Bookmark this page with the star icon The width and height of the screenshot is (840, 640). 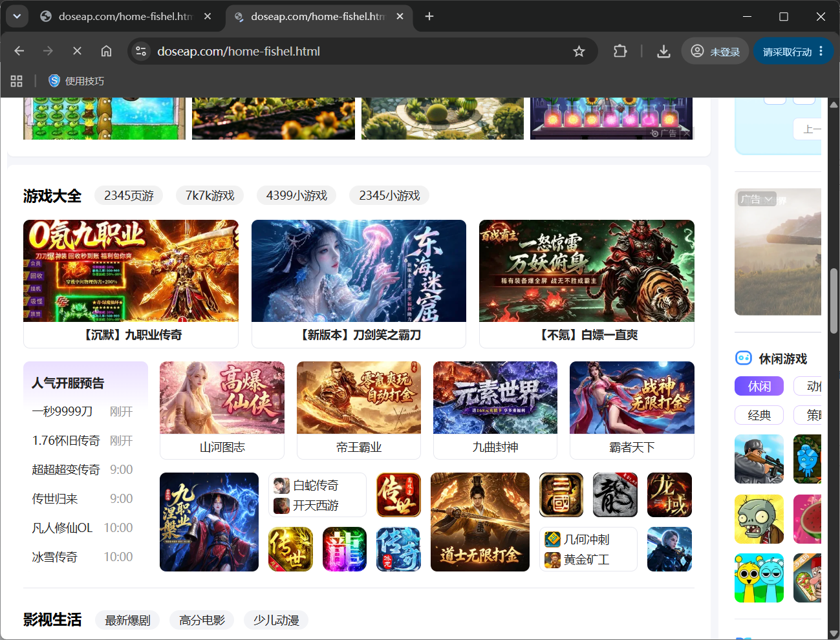pyautogui.click(x=579, y=51)
